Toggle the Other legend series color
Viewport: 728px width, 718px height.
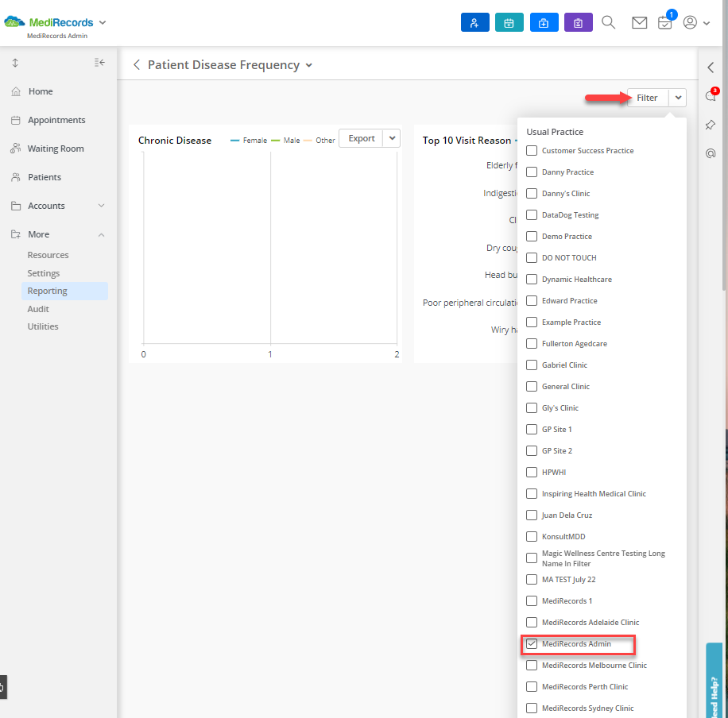pyautogui.click(x=308, y=141)
